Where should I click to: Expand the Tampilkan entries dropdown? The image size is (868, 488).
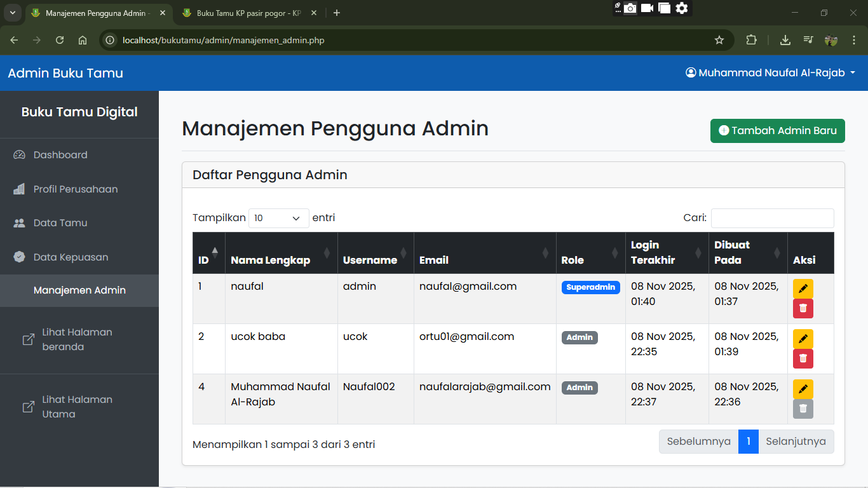[278, 218]
